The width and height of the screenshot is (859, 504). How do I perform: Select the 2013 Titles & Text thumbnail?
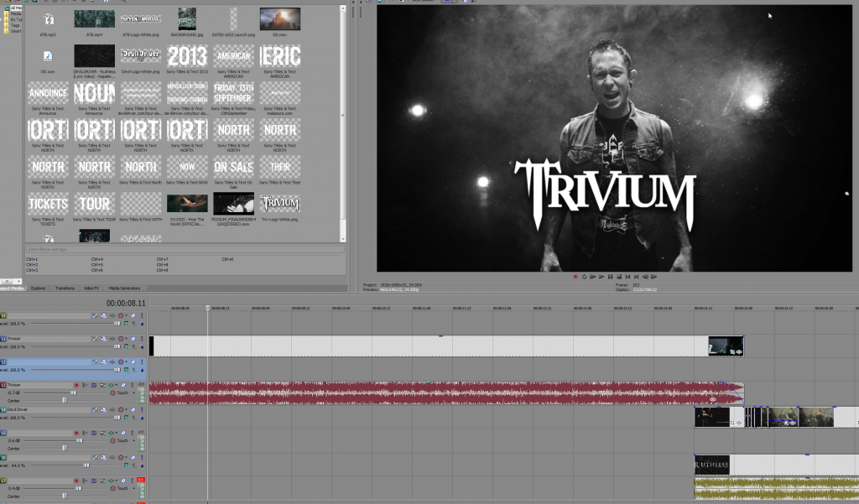[x=187, y=56]
